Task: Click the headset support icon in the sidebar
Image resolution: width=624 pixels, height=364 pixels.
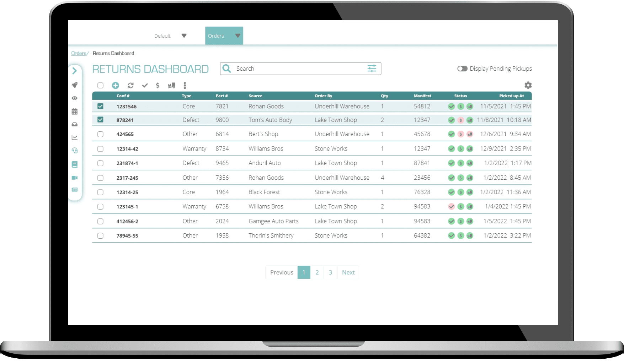Action: coord(75,151)
